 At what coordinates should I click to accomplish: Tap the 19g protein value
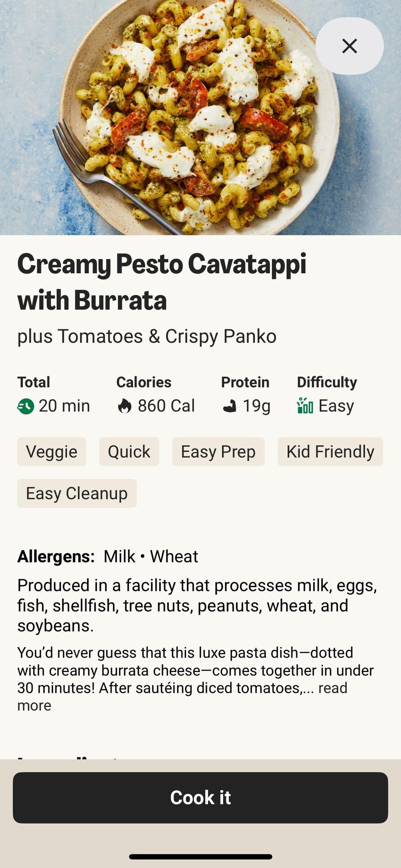[257, 406]
